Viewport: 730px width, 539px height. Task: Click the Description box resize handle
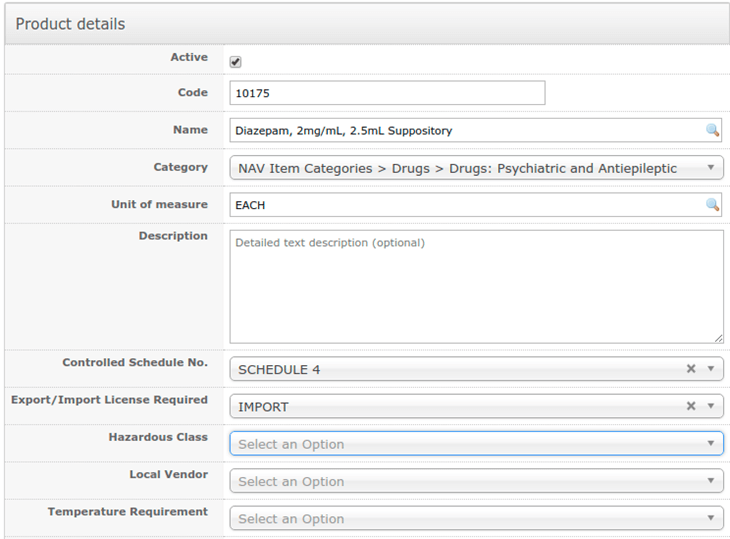[x=718, y=338]
